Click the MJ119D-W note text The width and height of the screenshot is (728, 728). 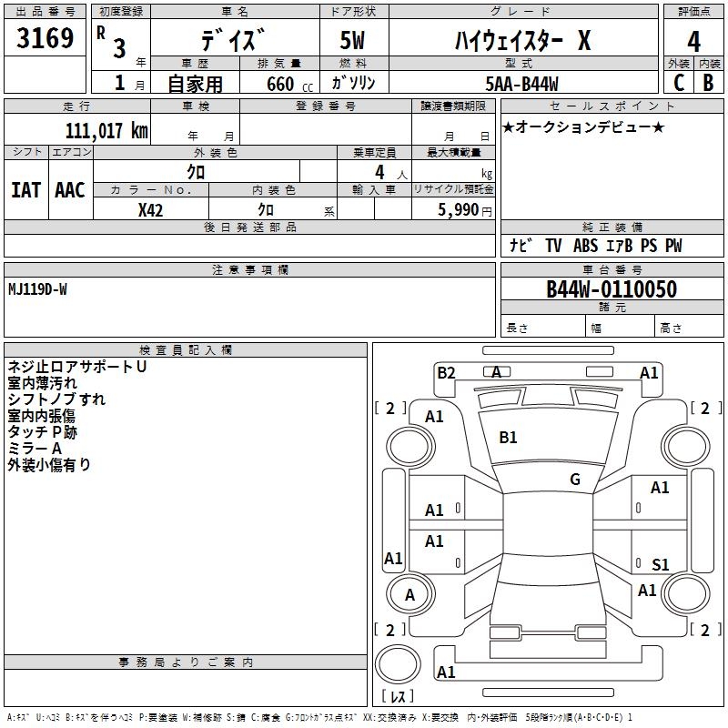pyautogui.click(x=37, y=289)
